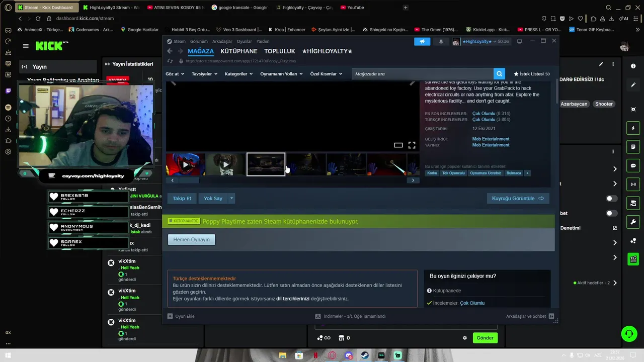Open File Explorer from Windows taskbar

point(283,355)
